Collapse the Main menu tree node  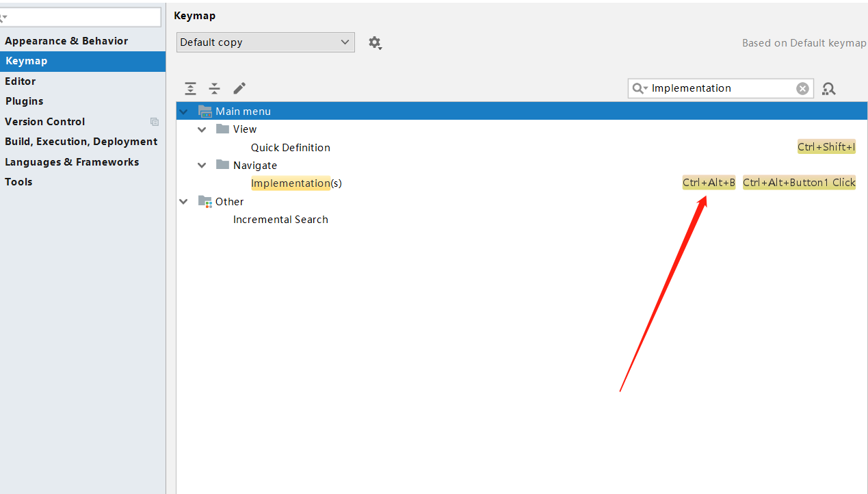tap(183, 111)
